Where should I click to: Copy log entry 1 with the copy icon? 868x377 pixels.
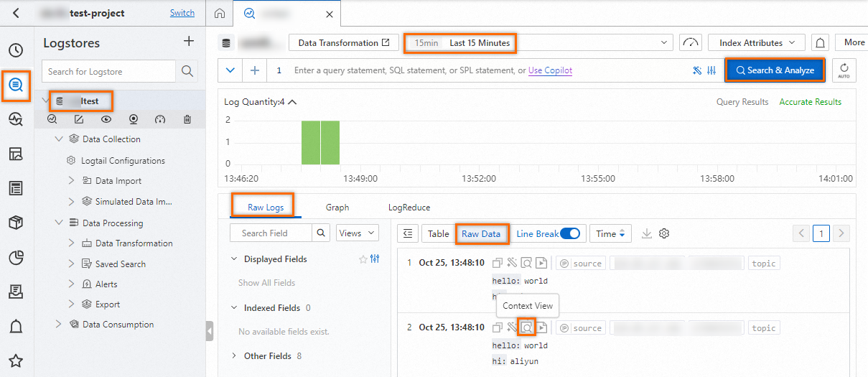pyautogui.click(x=498, y=263)
